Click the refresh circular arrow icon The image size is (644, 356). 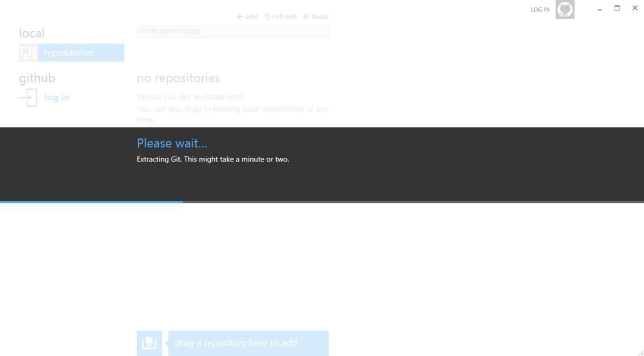[x=267, y=16]
